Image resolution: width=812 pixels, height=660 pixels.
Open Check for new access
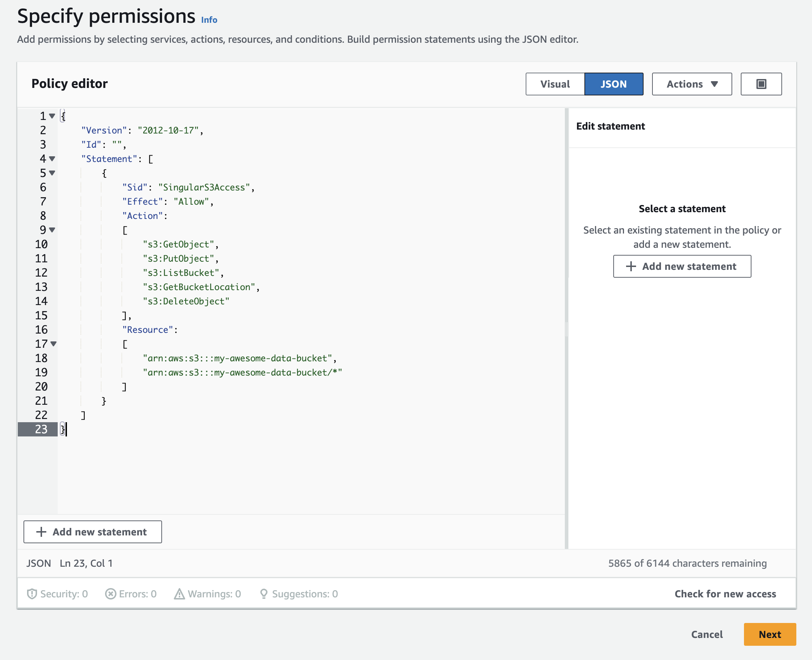pyautogui.click(x=725, y=593)
